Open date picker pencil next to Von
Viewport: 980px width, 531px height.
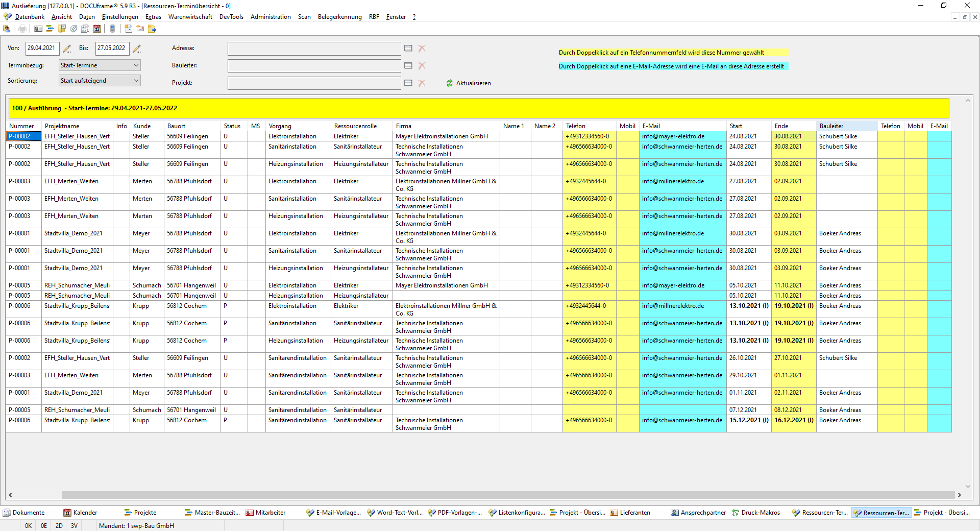coord(67,49)
